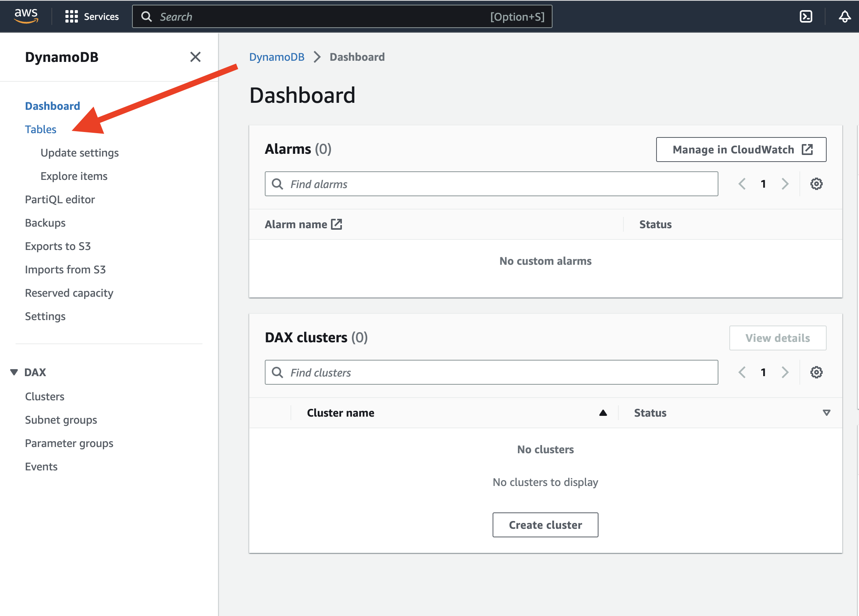Viewport: 859px width, 616px height.
Task: Open DAX Parameter groups
Action: pos(69,443)
